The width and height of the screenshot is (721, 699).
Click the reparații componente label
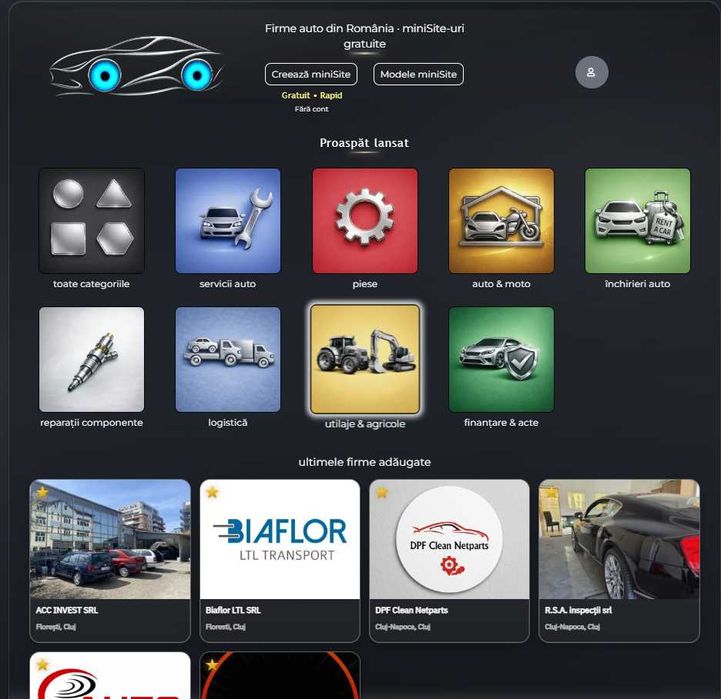(92, 422)
